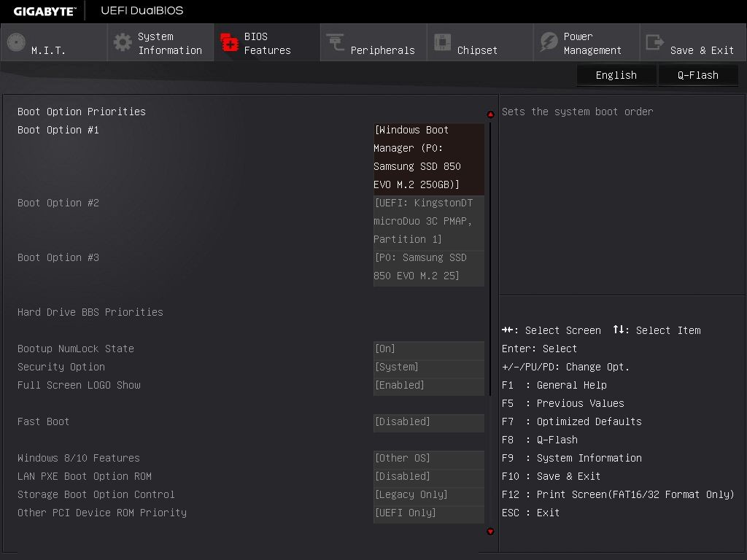The width and height of the screenshot is (747, 560).
Task: Change Boot Option #3 Samsung SSD value
Action: click(x=429, y=267)
